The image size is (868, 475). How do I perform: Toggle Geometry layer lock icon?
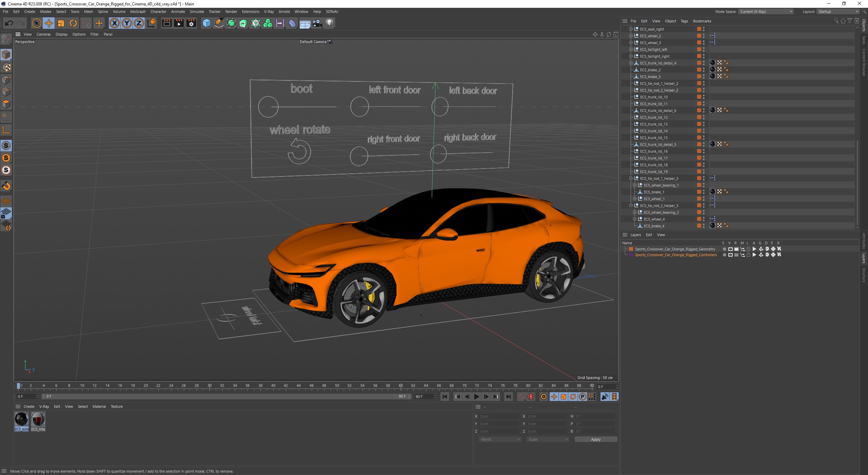tap(748, 249)
